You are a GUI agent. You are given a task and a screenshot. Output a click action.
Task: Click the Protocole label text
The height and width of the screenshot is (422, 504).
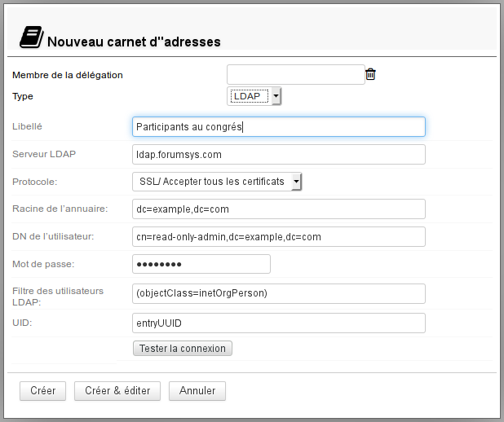tap(35, 182)
